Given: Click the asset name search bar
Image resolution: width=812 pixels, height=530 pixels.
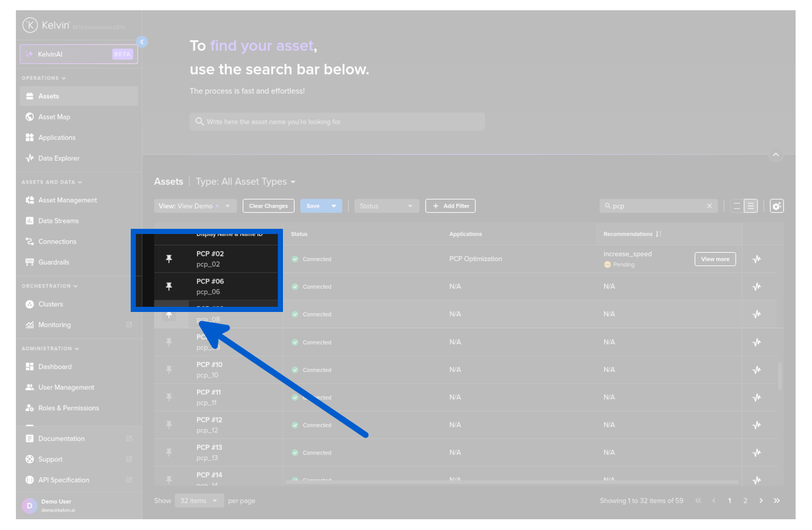Looking at the screenshot, I should tap(337, 122).
